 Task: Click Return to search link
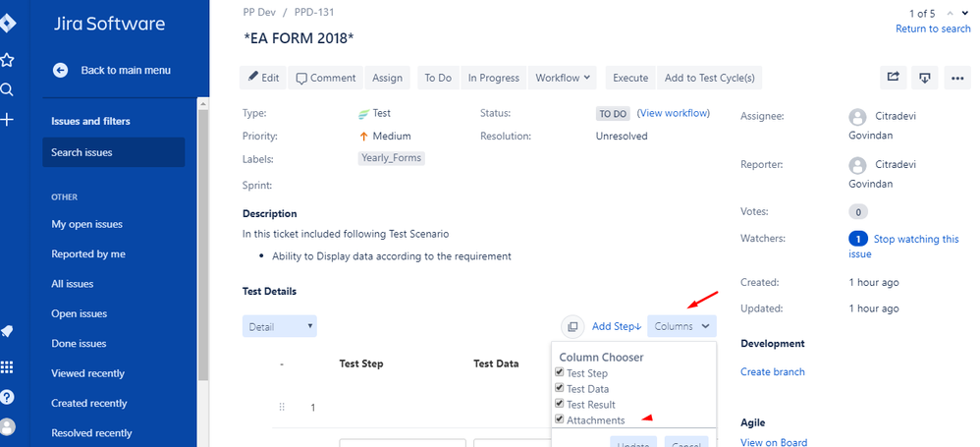(x=933, y=28)
